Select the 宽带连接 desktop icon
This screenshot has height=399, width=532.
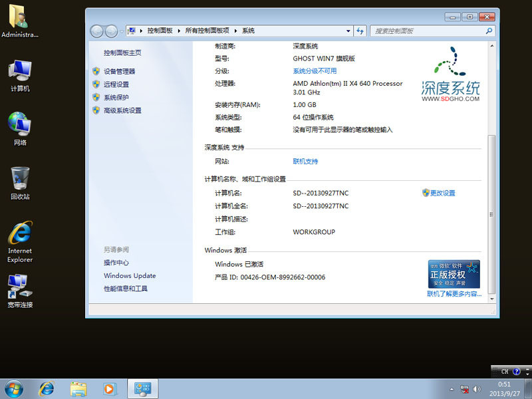20,289
